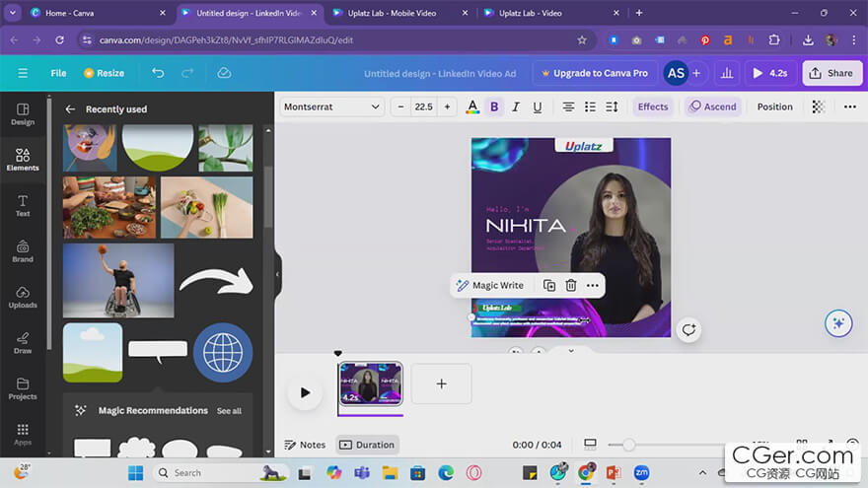Open a new browser tab
Screen dimensions: 868x488
coord(639,13)
